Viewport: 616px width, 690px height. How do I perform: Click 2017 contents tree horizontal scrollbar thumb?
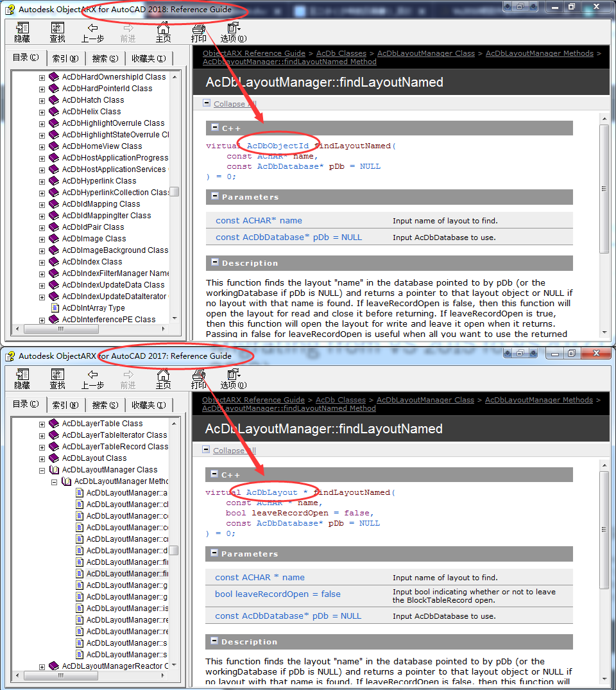pos(61,675)
